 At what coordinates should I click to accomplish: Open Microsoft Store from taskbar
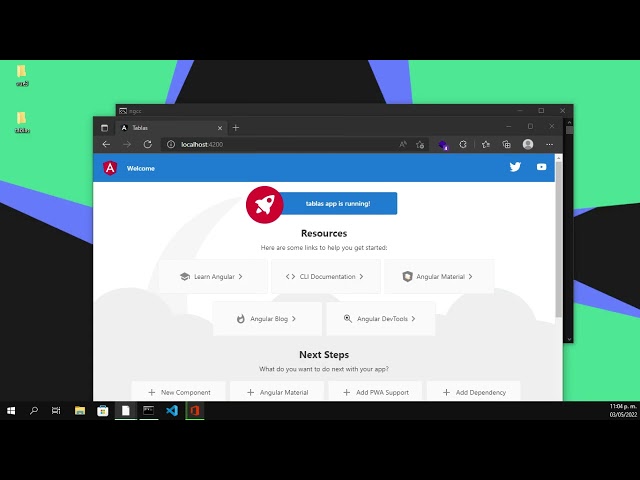[x=103, y=411]
